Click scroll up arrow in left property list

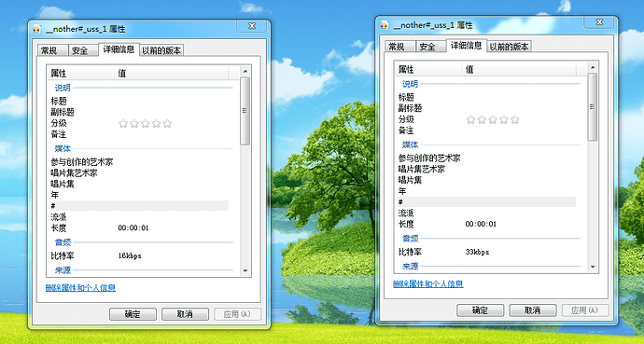[245, 71]
